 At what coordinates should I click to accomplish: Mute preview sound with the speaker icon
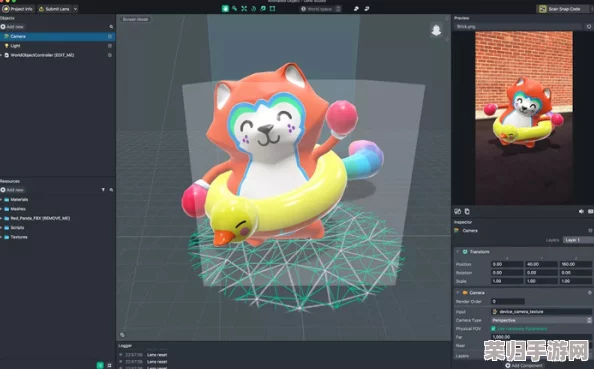coord(581,211)
